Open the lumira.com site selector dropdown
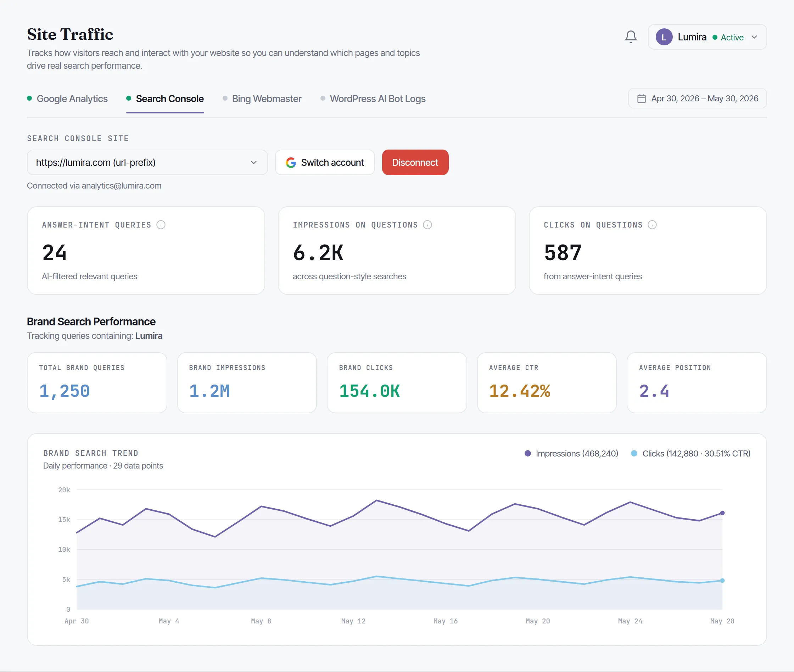This screenshot has width=794, height=672. pyautogui.click(x=147, y=162)
